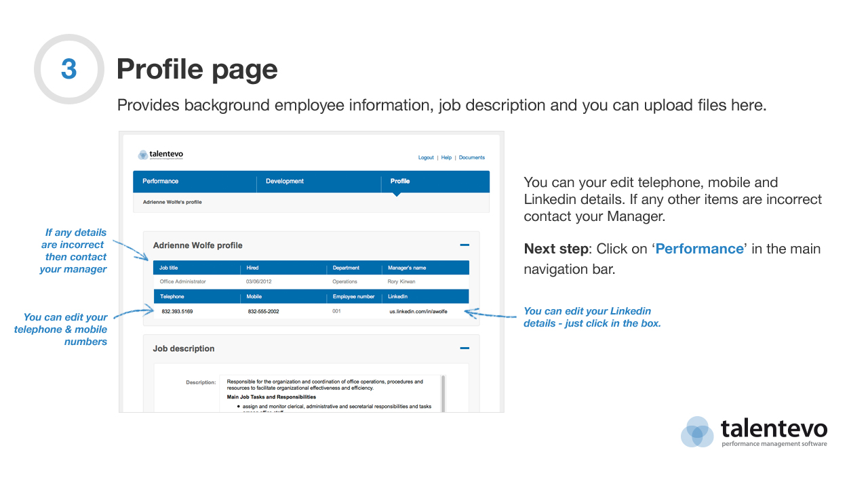868x488 pixels.
Task: Open the Performance tab in the navigation bar
Action: (x=161, y=181)
